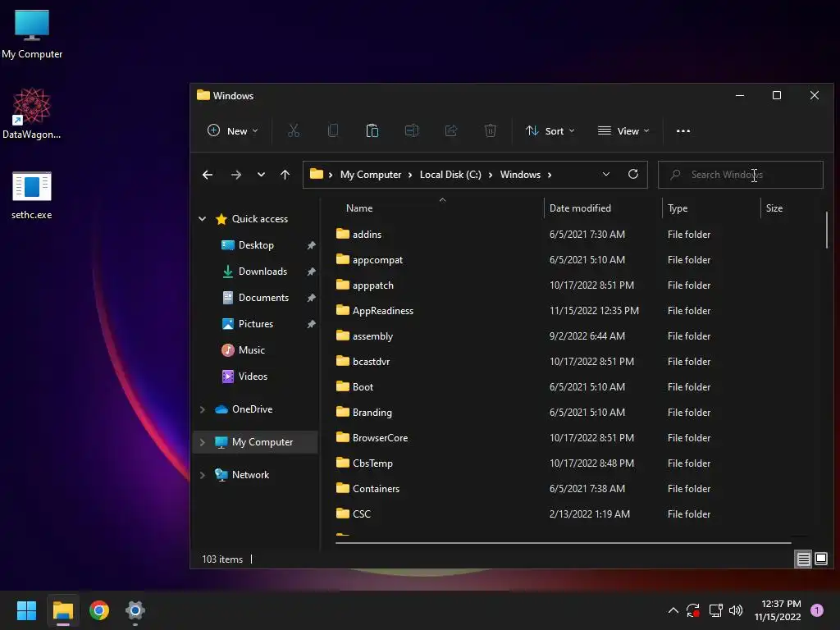This screenshot has height=630, width=840.
Task: Expand the My Computer tree node
Action: [x=203, y=442]
